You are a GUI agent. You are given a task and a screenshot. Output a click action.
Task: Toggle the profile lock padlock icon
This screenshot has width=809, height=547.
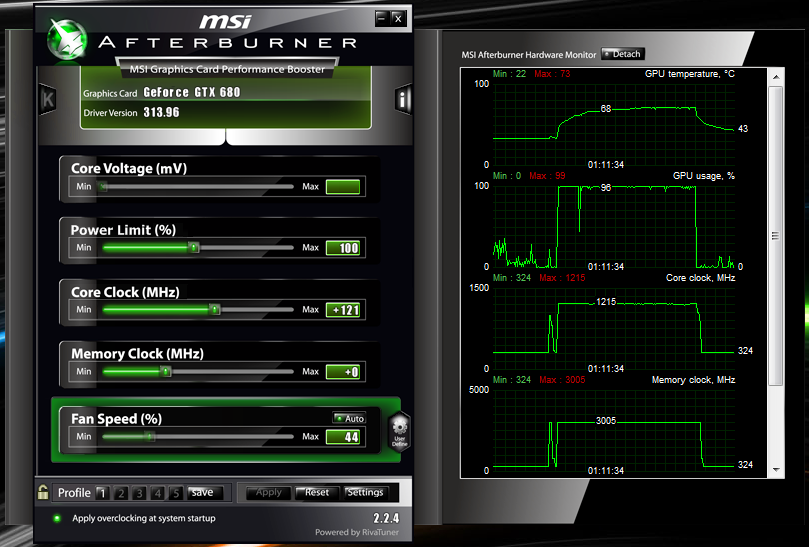pyautogui.click(x=43, y=492)
